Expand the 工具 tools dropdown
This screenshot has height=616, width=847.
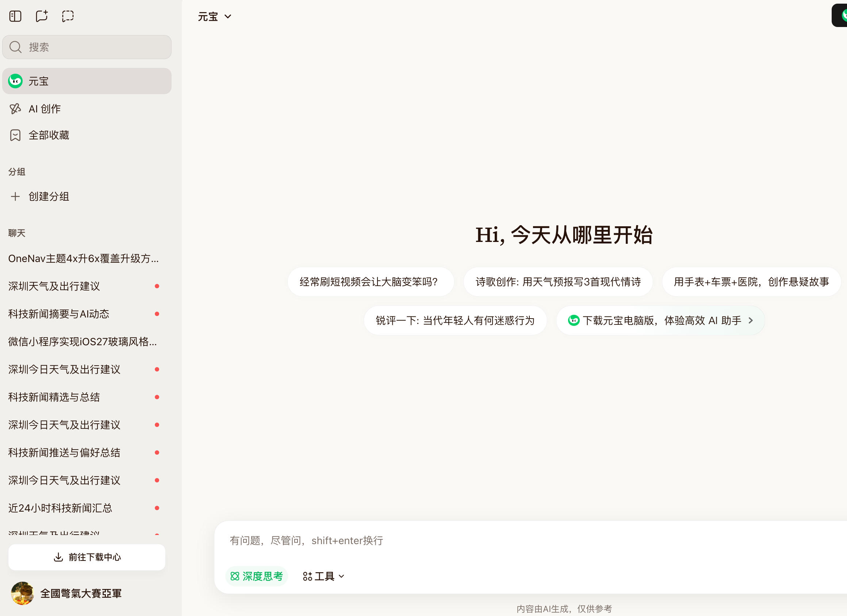click(x=323, y=576)
